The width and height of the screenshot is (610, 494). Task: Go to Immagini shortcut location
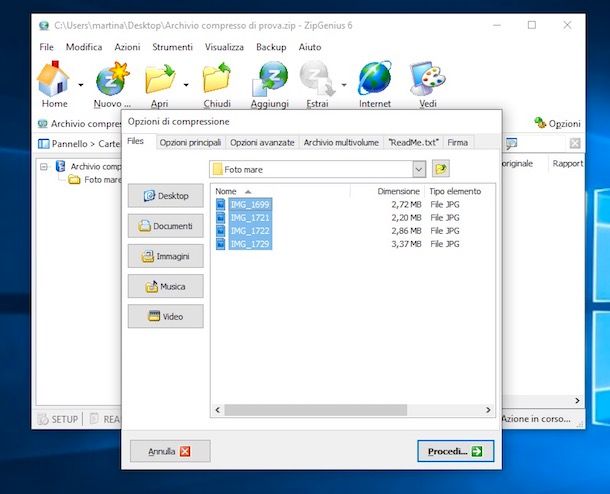pos(166,256)
